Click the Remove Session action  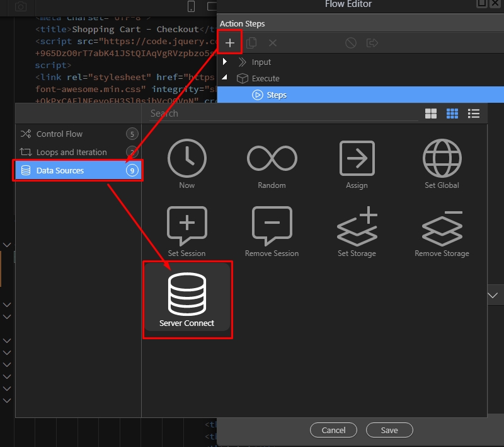point(272,231)
